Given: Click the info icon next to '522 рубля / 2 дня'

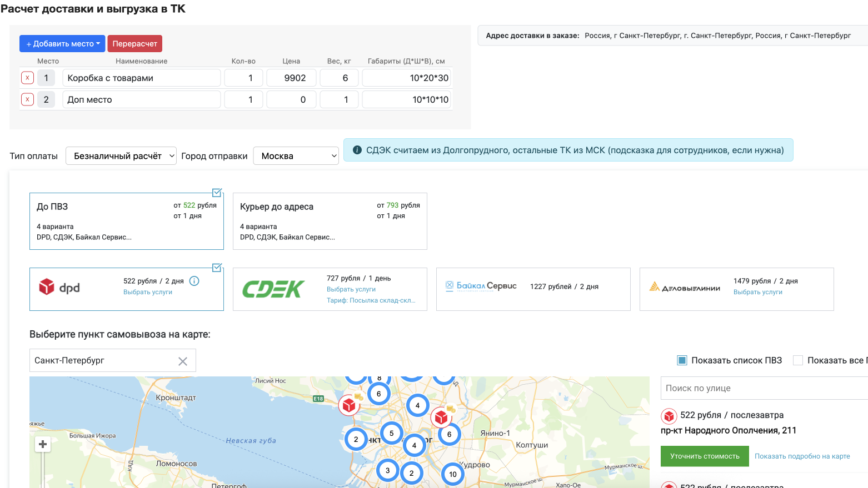Looking at the screenshot, I should [194, 281].
